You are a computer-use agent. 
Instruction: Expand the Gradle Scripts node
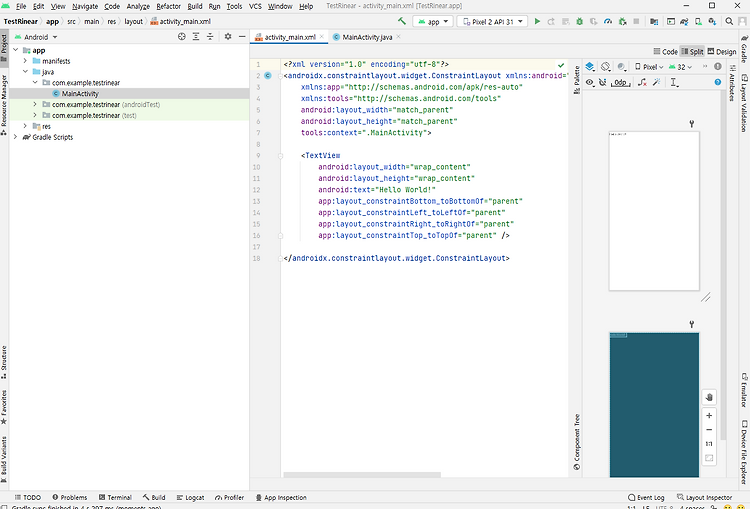[16, 137]
